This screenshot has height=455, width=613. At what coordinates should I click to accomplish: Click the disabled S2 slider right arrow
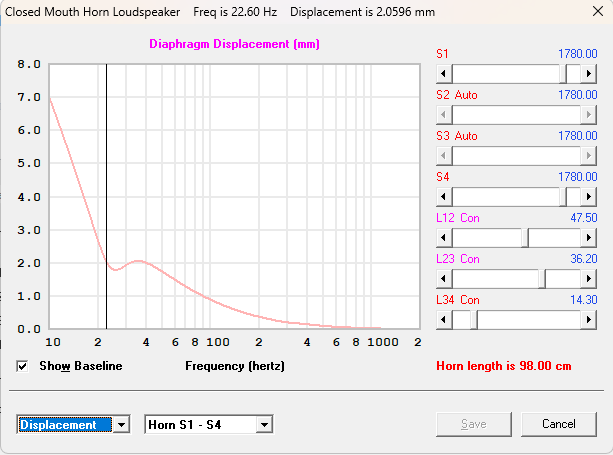(588, 115)
